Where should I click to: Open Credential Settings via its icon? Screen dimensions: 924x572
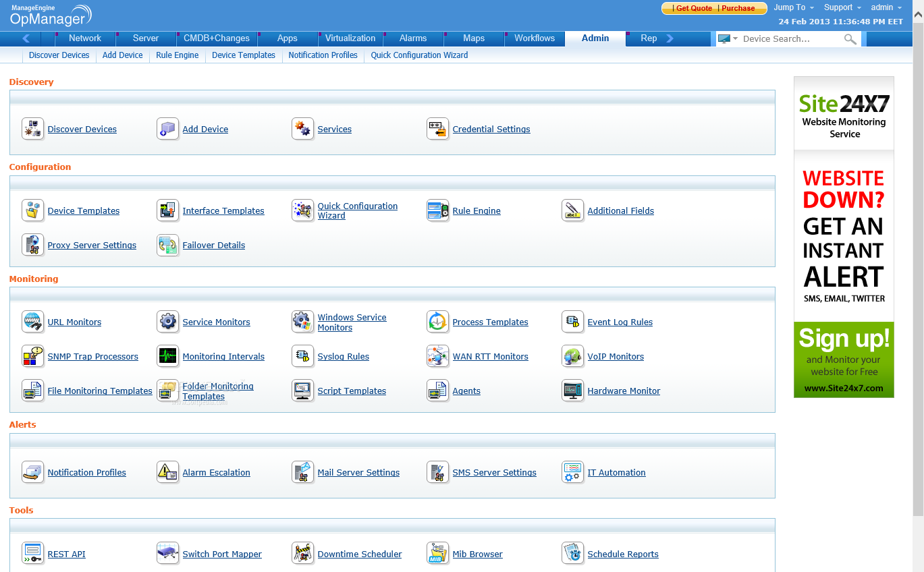(x=437, y=128)
